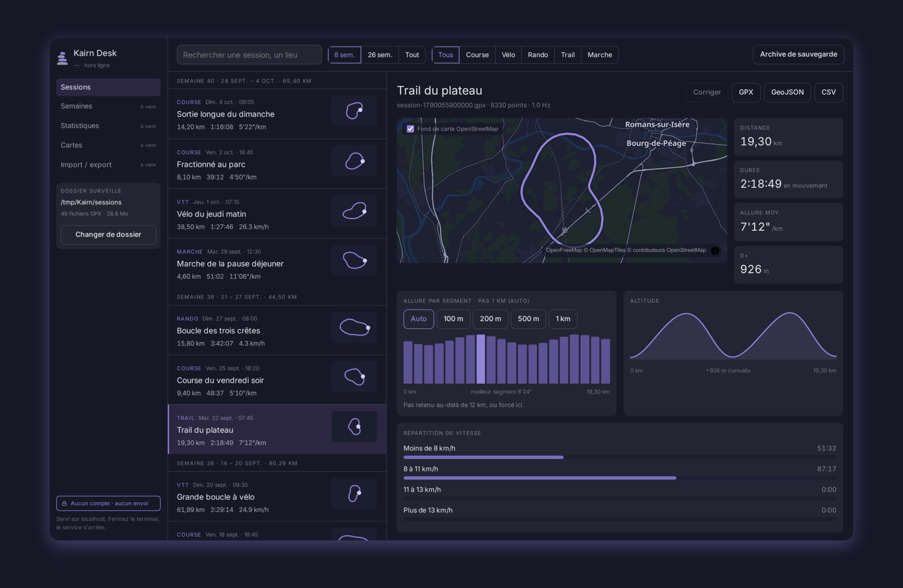This screenshot has height=588, width=903.
Task: Click Changer de dossier button
Action: (x=108, y=235)
